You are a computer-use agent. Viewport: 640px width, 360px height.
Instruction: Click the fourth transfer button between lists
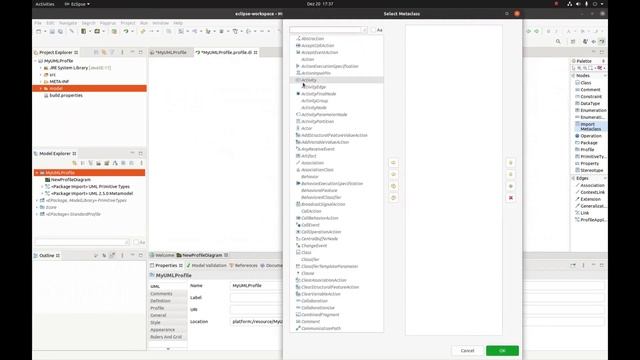click(x=393, y=198)
